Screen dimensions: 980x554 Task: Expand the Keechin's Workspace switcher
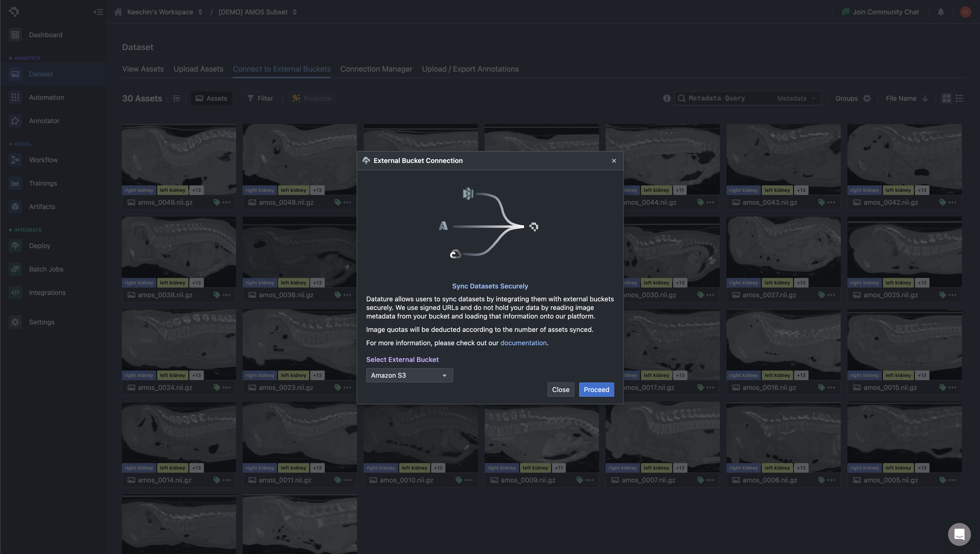coord(200,12)
